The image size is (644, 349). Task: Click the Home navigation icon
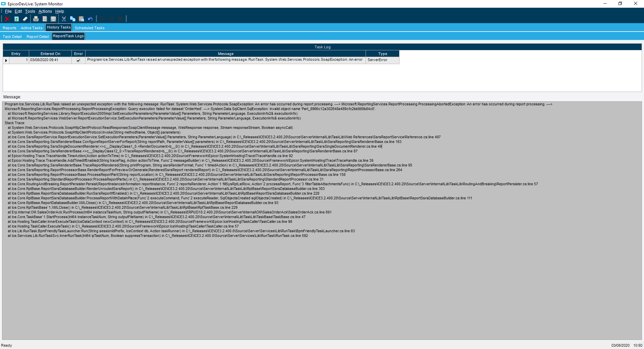120,19
